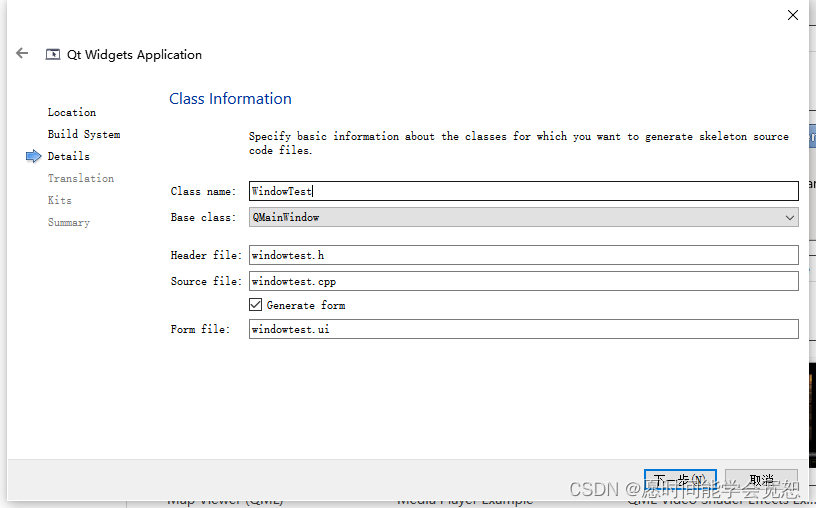Click into the Source file field

click(x=524, y=281)
